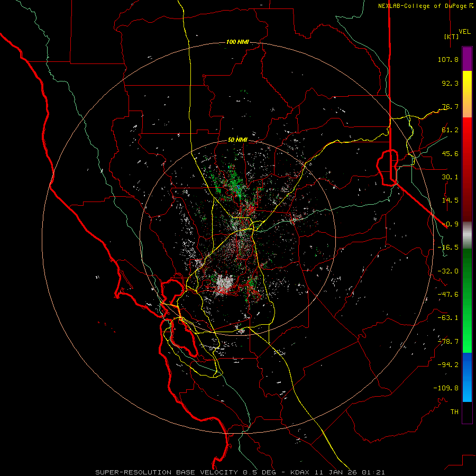Screen dimensions: 476x476
Task: Click the -78.7 velocity scale value
Action: coord(448,342)
